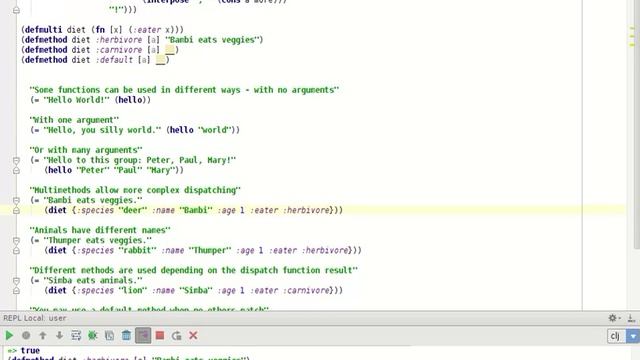Image resolution: width=640 pixels, height=360 pixels.
Task: Stop the REPL with the red square
Action: (160, 336)
